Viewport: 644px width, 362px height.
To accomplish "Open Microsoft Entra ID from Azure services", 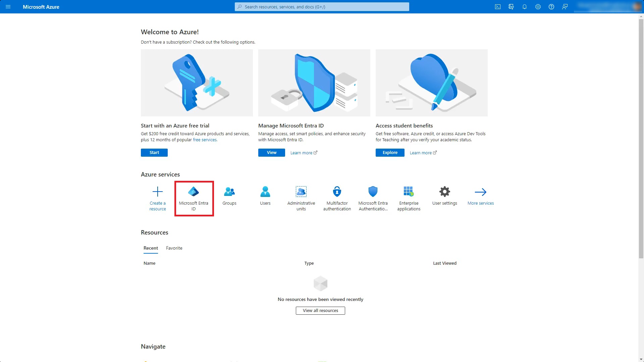I will point(194,198).
